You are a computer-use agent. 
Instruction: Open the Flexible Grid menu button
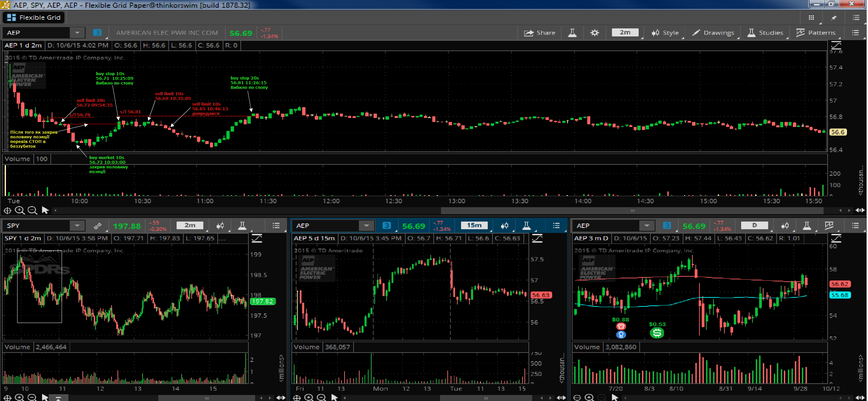[x=34, y=17]
